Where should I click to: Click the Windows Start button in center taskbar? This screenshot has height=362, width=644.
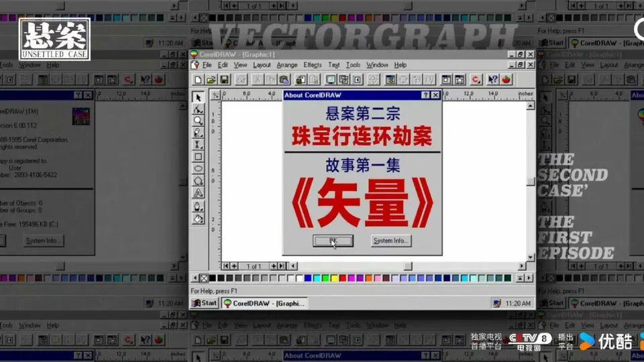tap(205, 303)
